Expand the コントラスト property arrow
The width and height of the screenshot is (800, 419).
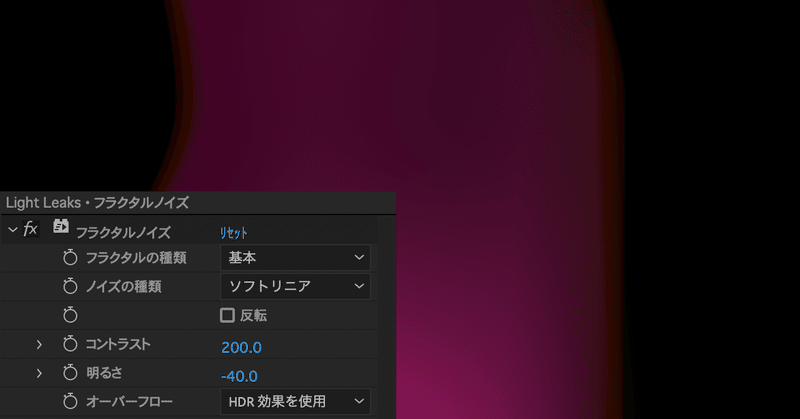(39, 344)
